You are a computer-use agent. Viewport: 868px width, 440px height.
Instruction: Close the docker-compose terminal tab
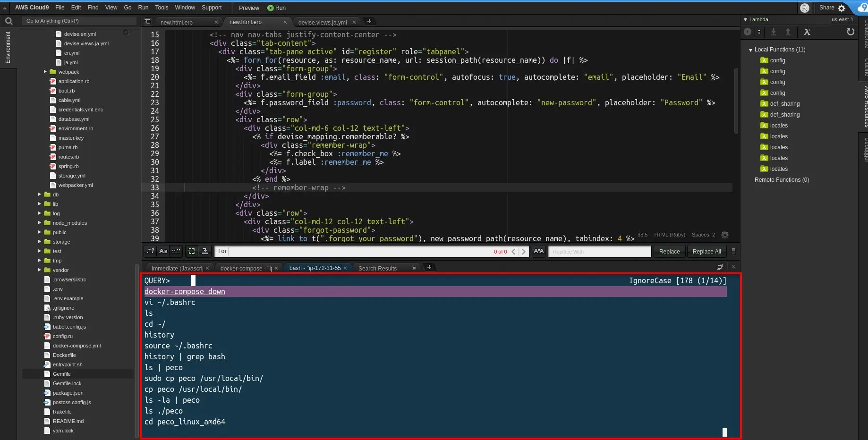pyautogui.click(x=276, y=268)
